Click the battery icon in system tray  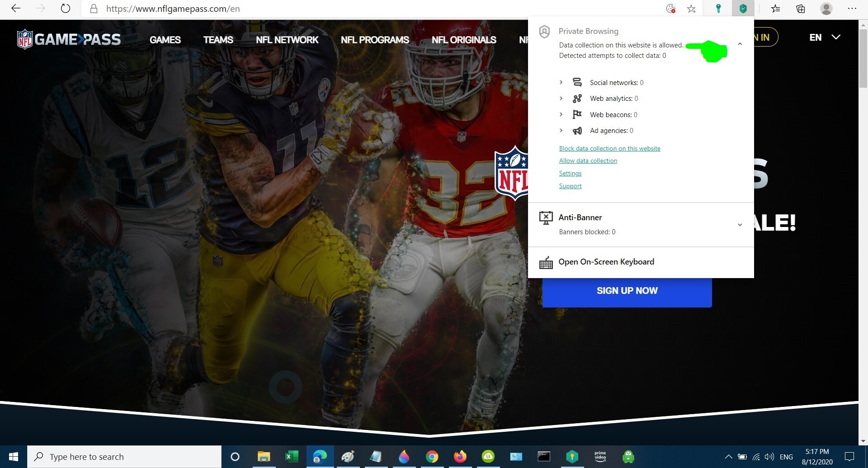(x=742, y=457)
